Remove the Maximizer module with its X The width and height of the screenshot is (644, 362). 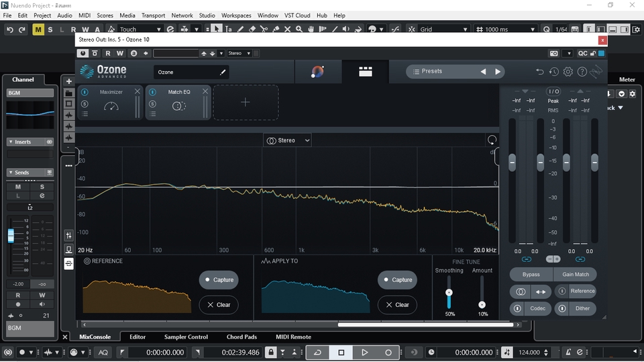[x=137, y=91]
